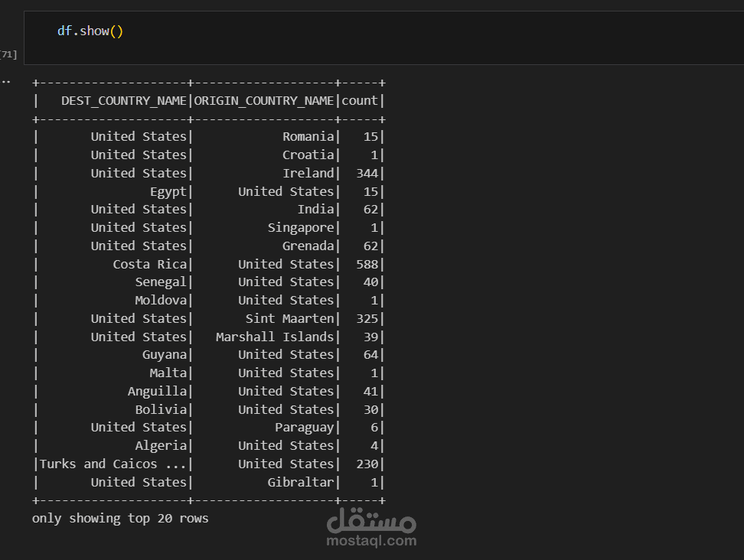
Task: Select the Marshall Islands row
Action: point(276,337)
